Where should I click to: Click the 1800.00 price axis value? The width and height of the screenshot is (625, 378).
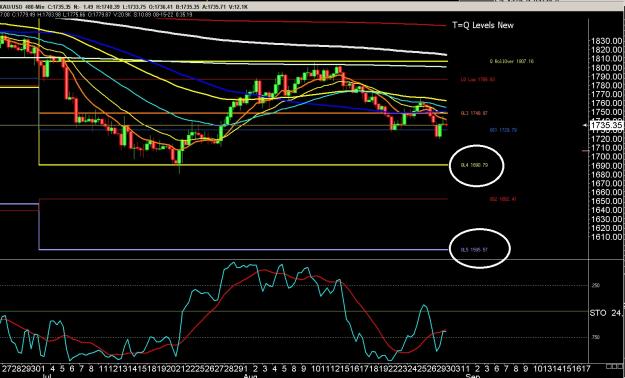tap(606, 67)
